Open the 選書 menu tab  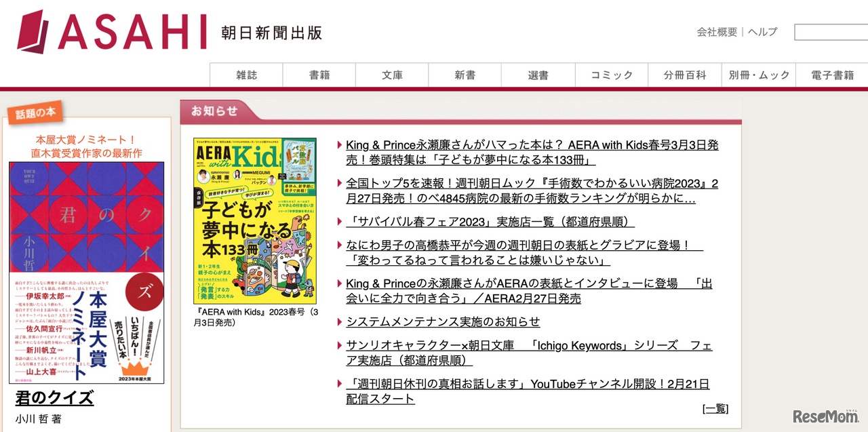(x=538, y=75)
